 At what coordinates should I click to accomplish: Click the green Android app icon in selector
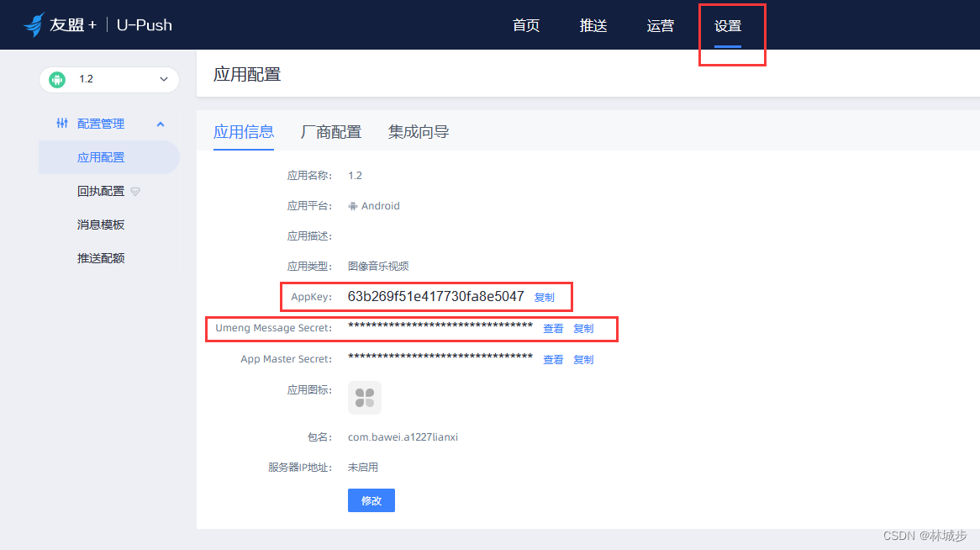click(x=57, y=79)
